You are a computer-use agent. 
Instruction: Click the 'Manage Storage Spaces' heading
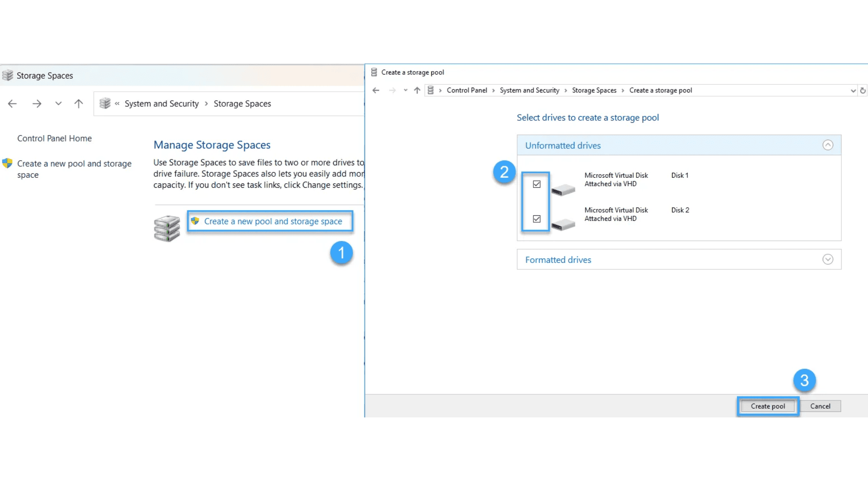tap(212, 145)
